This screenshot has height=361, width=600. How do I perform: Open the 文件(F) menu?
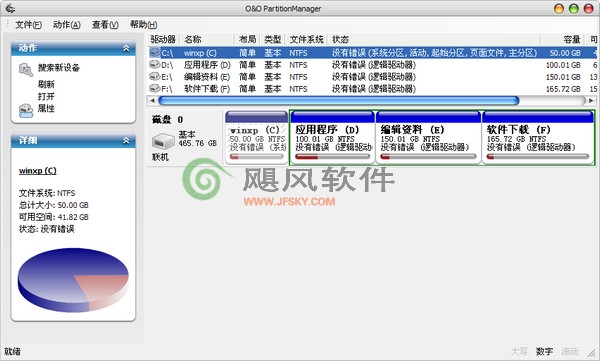pyautogui.click(x=28, y=25)
